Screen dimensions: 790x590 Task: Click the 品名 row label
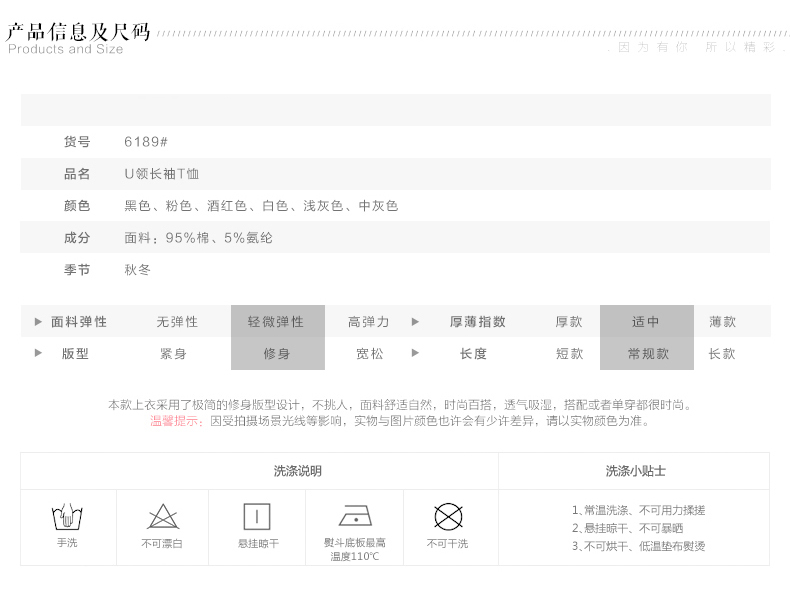tap(77, 174)
